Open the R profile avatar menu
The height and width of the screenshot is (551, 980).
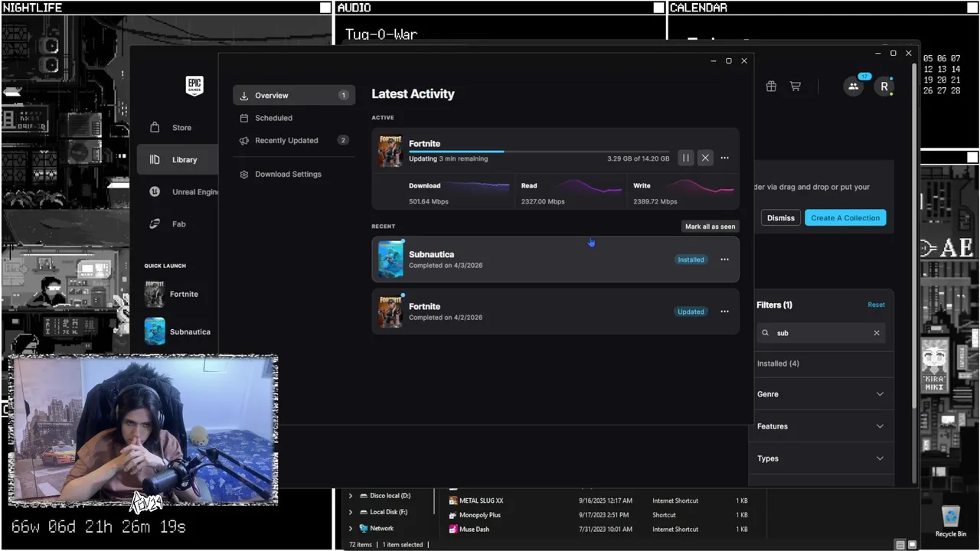tap(884, 86)
